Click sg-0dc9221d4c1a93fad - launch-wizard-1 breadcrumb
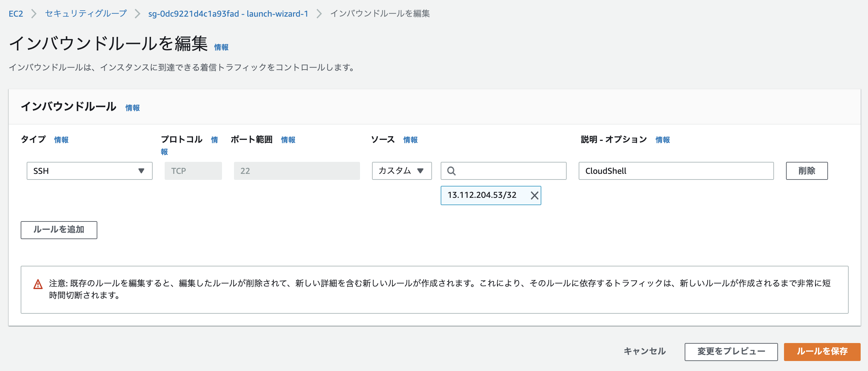 [x=228, y=14]
